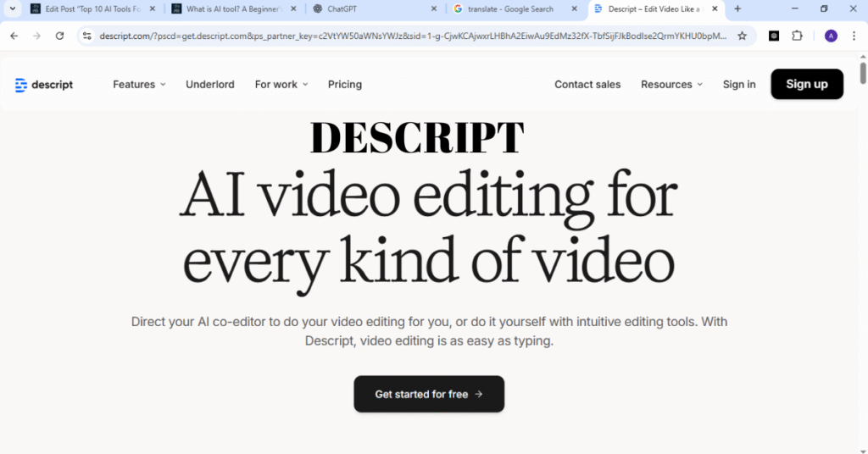Click the browser forward arrow
868x454 pixels.
36,36
